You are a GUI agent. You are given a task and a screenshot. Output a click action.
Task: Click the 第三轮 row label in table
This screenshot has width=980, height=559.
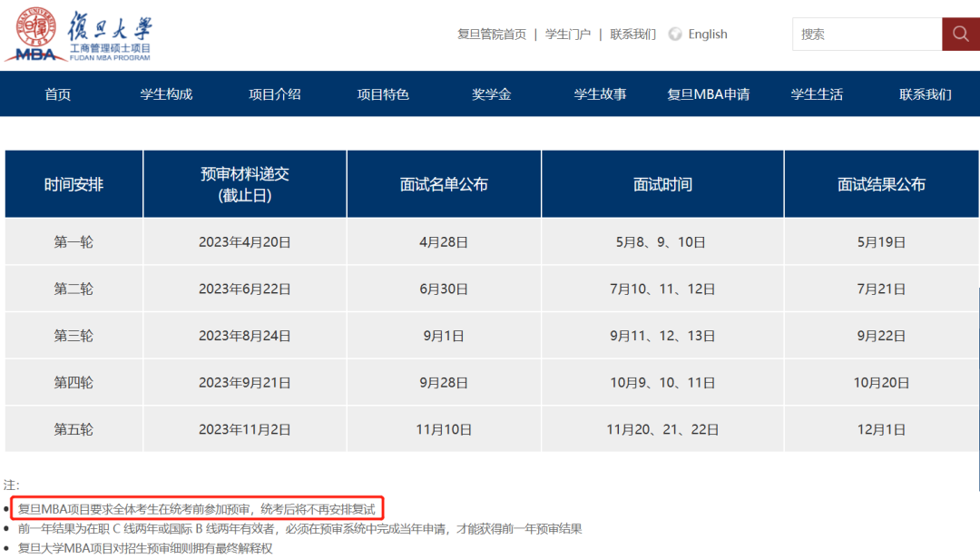tap(73, 336)
